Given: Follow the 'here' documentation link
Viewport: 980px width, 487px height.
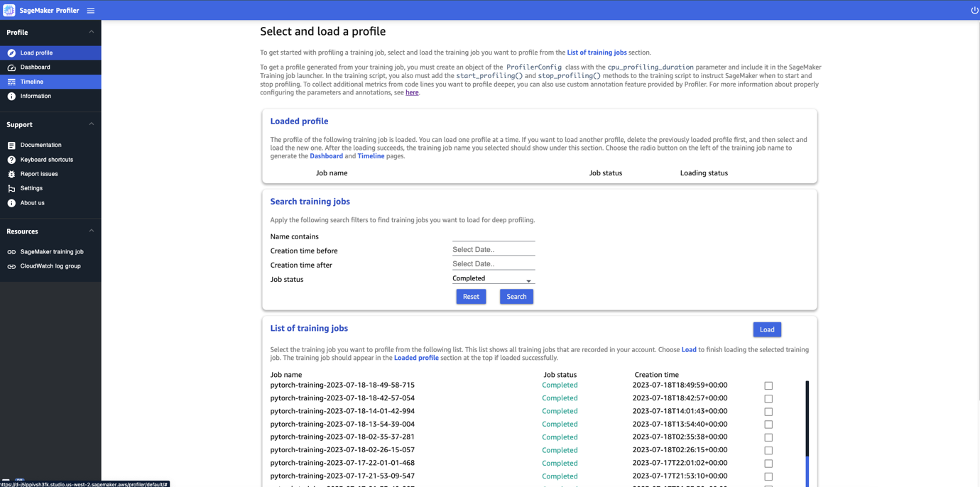Looking at the screenshot, I should [x=412, y=92].
